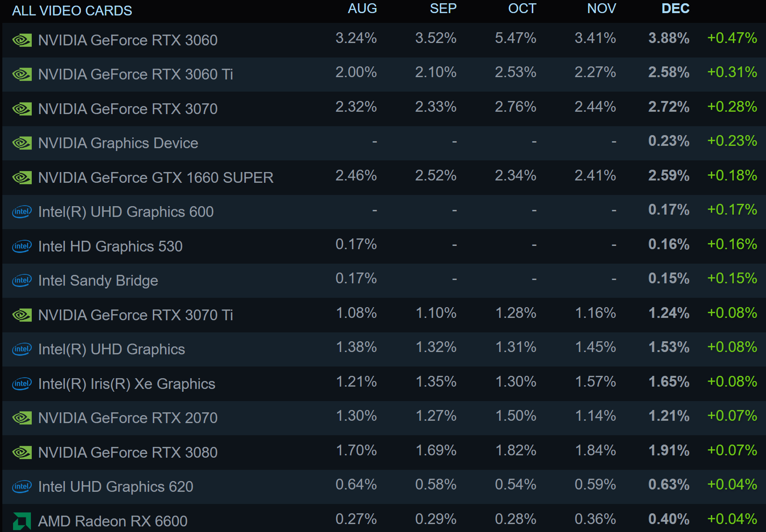Open the NVIDIA GeForce RTX 3060 Ti entry

point(136,74)
